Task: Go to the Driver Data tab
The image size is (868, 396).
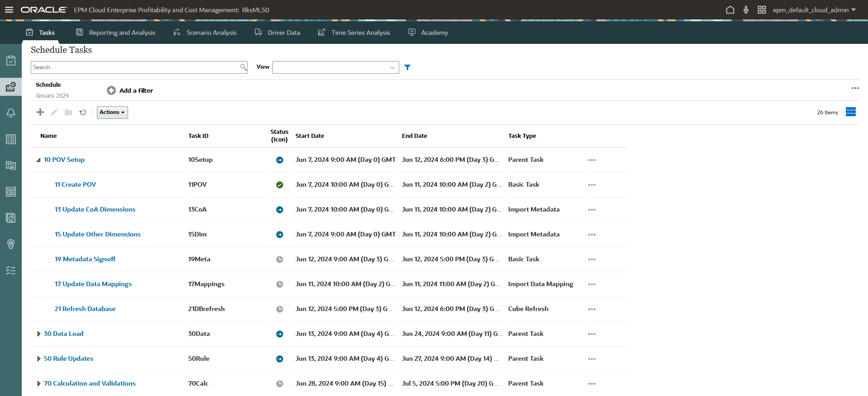Action: coord(283,33)
